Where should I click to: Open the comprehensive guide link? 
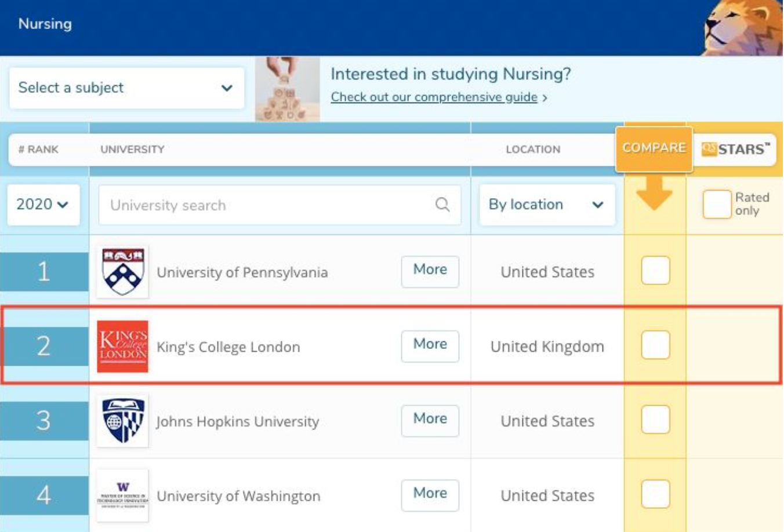tap(434, 97)
